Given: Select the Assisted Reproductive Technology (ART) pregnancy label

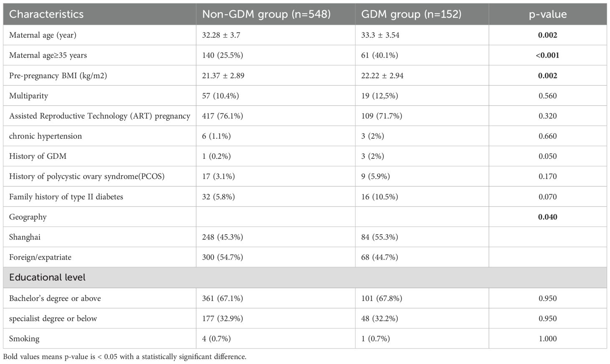Looking at the screenshot, I should (99, 116).
